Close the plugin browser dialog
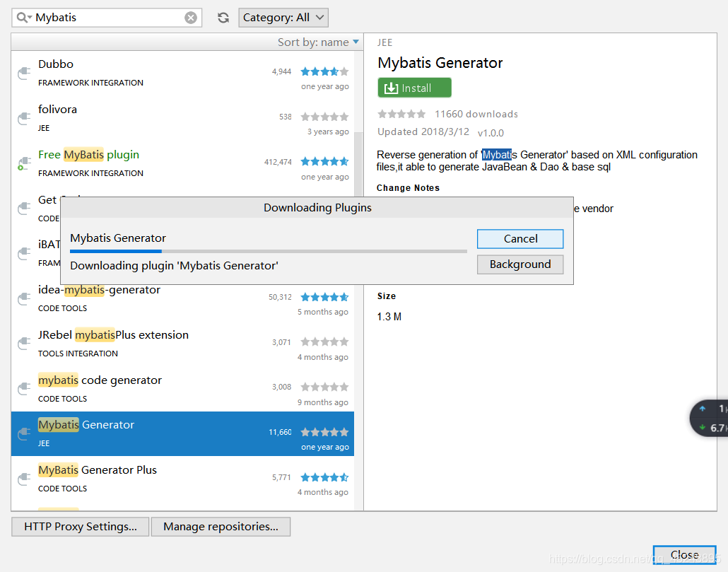The height and width of the screenshot is (572, 728). pos(684,555)
